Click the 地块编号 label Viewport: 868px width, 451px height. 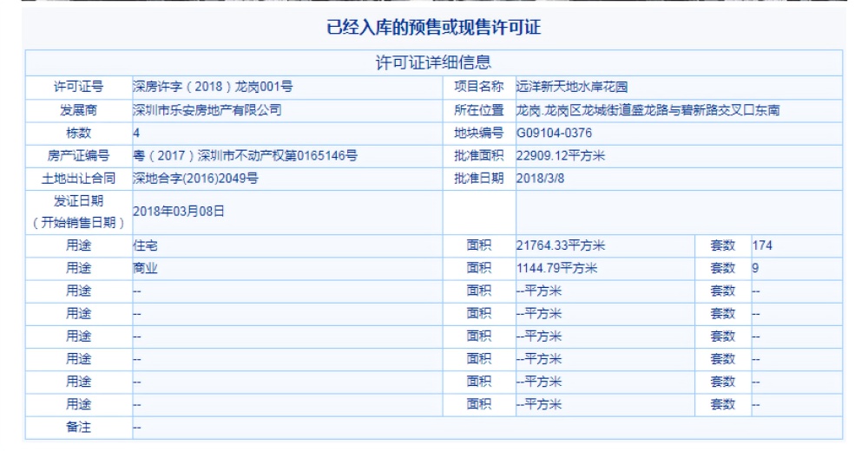click(479, 133)
